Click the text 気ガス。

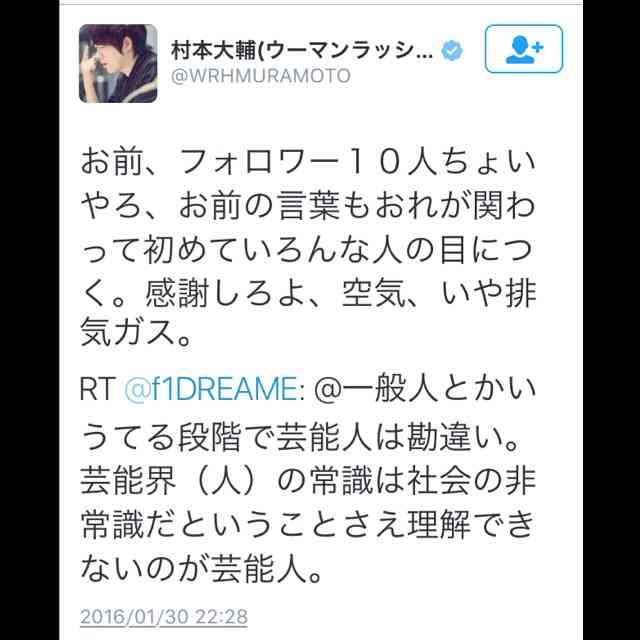[x=136, y=333]
